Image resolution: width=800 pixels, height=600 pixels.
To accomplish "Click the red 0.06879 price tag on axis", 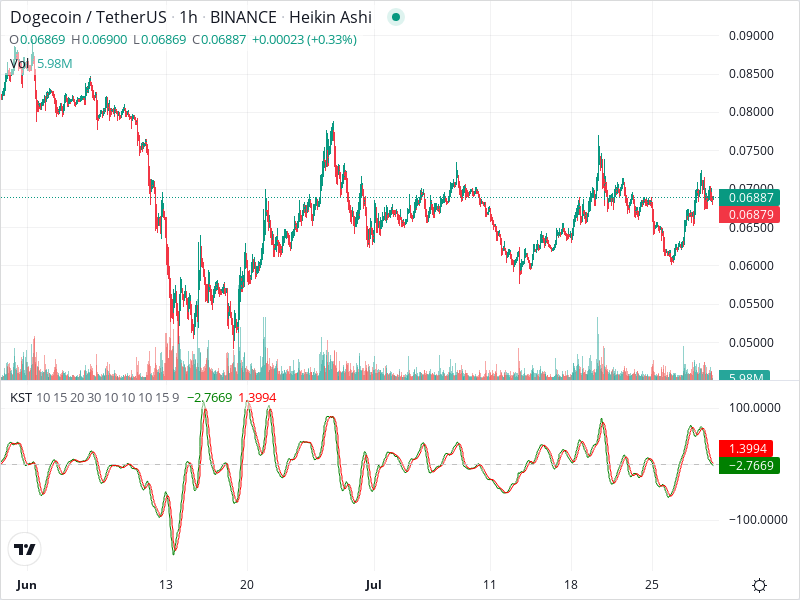I will (x=749, y=214).
